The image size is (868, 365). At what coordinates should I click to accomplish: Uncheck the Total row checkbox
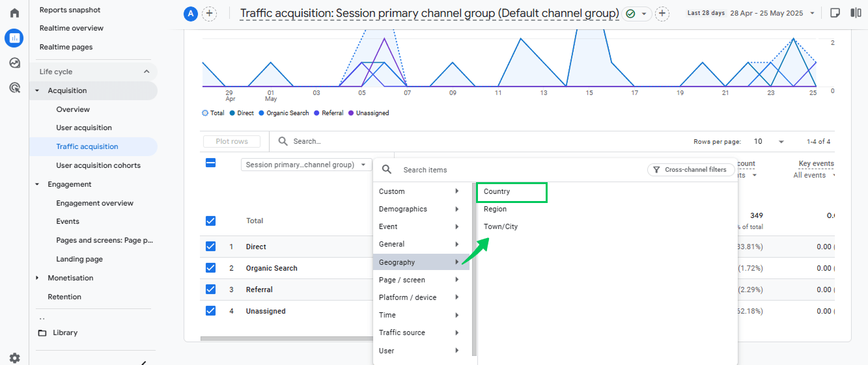pyautogui.click(x=210, y=221)
